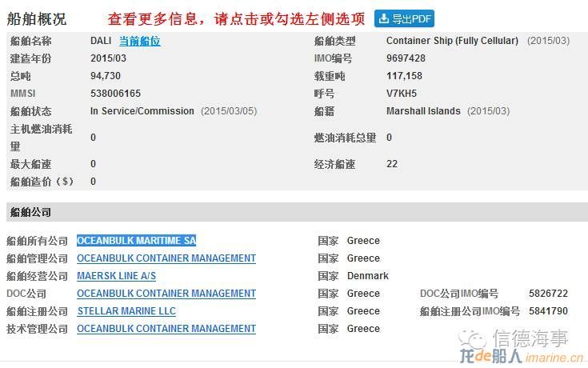588x368 pixels.
Task: Click the imarine.cn watermark text
Action: coord(554,357)
